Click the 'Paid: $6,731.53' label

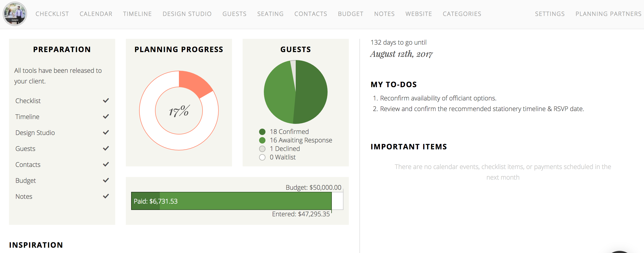tap(156, 201)
